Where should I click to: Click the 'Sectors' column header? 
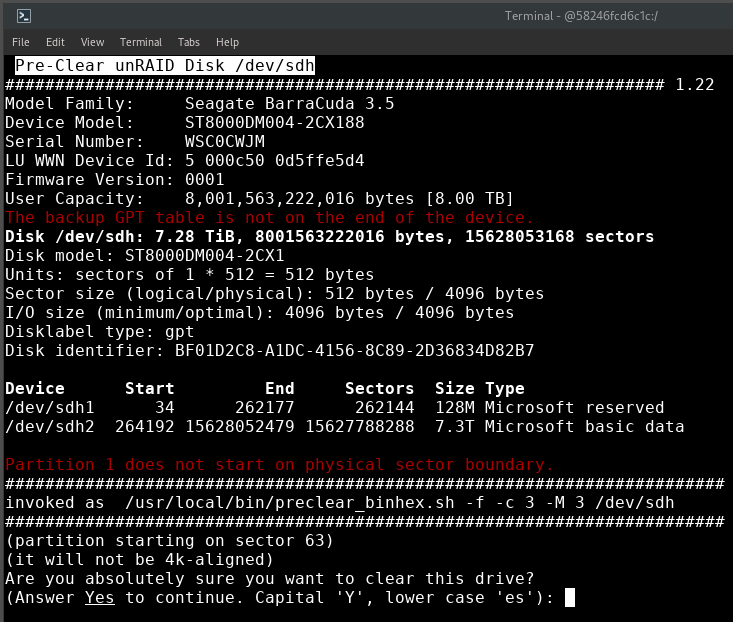pos(380,388)
